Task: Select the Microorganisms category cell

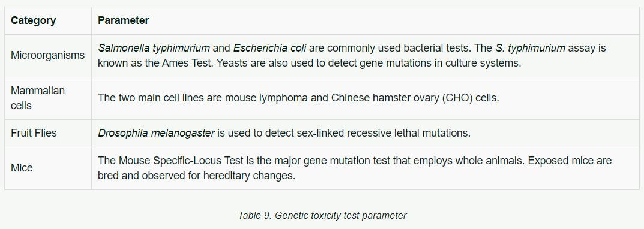Action: click(47, 55)
